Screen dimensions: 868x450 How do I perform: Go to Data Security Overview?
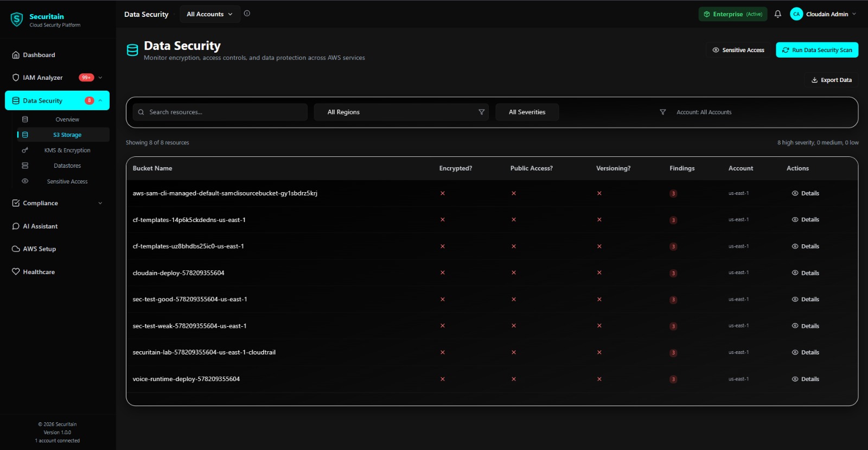click(x=63, y=119)
